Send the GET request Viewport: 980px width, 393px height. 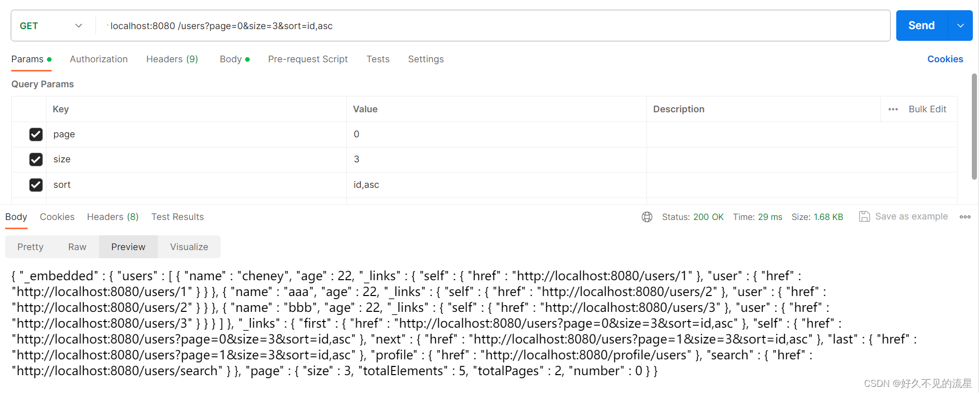[x=922, y=26]
